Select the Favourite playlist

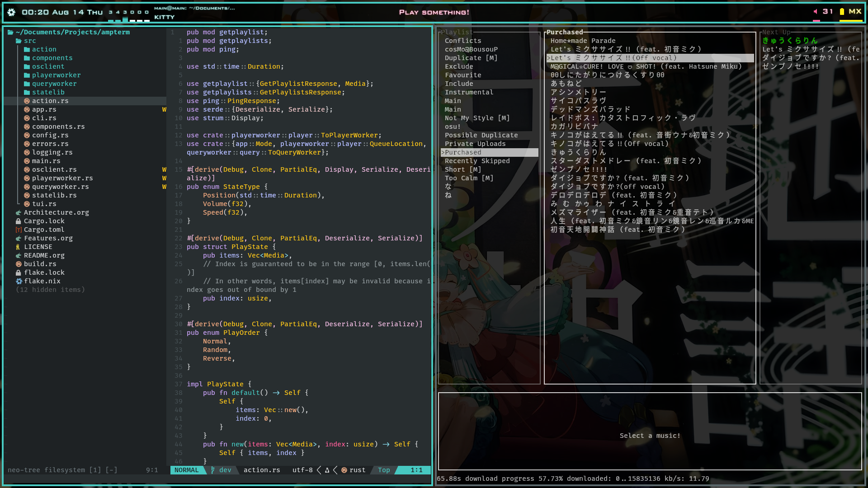pyautogui.click(x=463, y=75)
